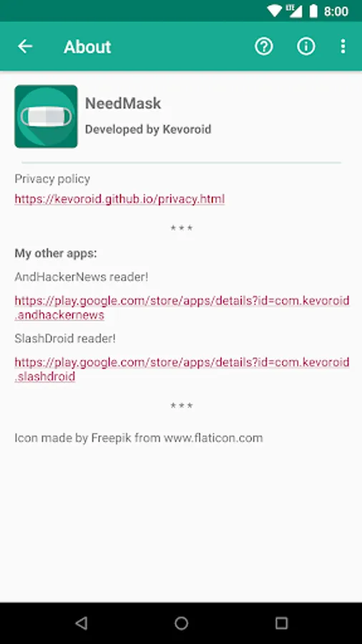Screen dimensions: 362x644
Task: Open the kevoroid privacy policy link
Action: coord(119,199)
